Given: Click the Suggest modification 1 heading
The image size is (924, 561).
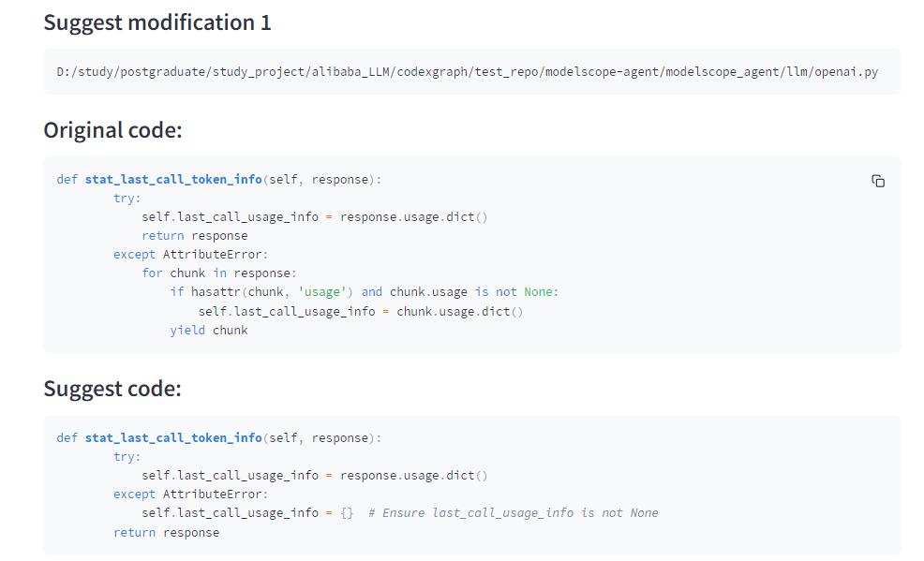Looking at the screenshot, I should click(x=157, y=22).
